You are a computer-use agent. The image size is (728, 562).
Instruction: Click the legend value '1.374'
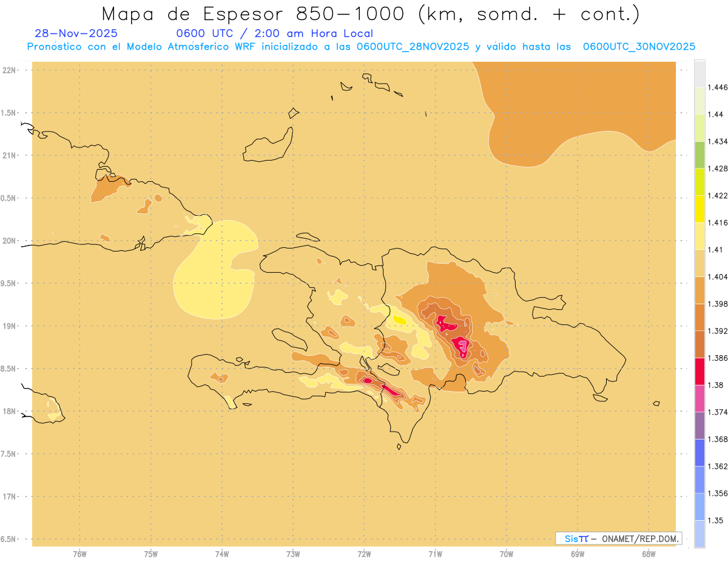click(718, 412)
